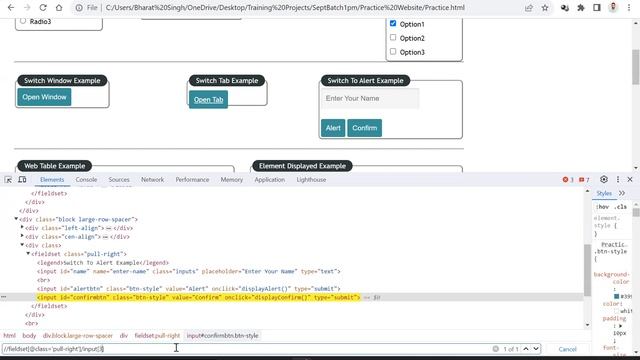Click the share page icon in address bar
The height and width of the screenshot is (360, 640).
tap(529, 8)
